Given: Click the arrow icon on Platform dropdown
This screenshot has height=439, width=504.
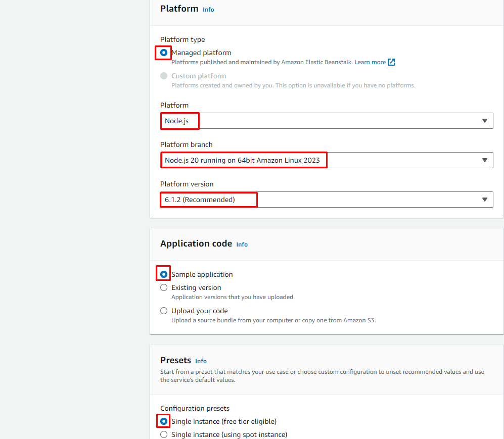Looking at the screenshot, I should (x=484, y=121).
